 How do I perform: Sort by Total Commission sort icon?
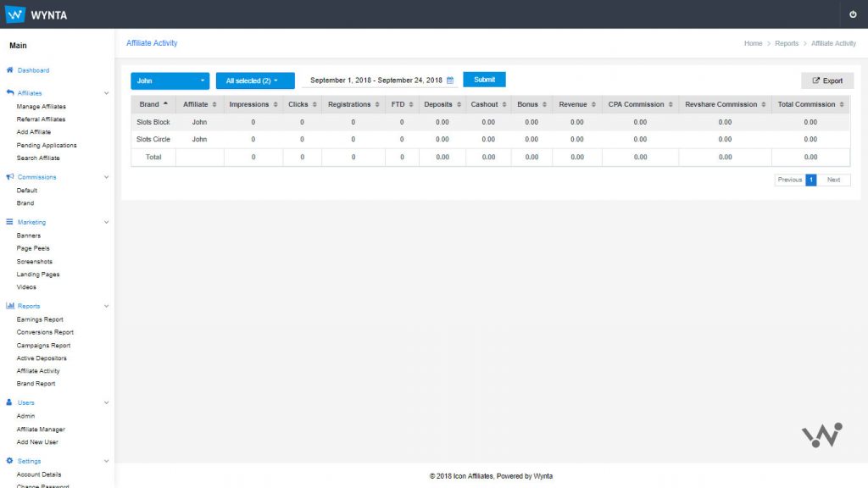tap(842, 104)
